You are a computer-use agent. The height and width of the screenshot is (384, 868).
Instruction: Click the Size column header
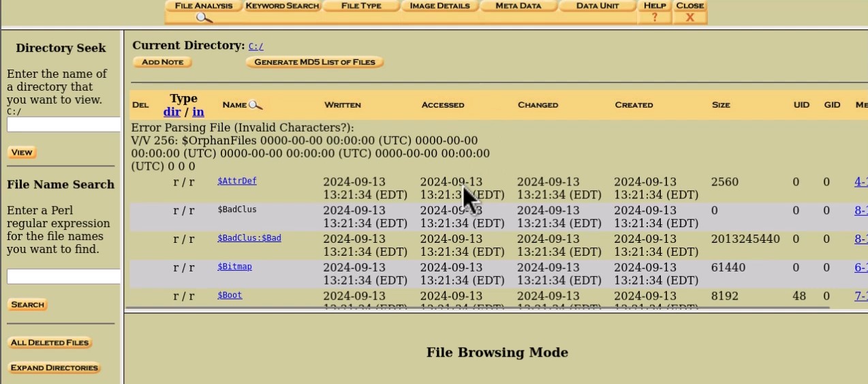721,105
